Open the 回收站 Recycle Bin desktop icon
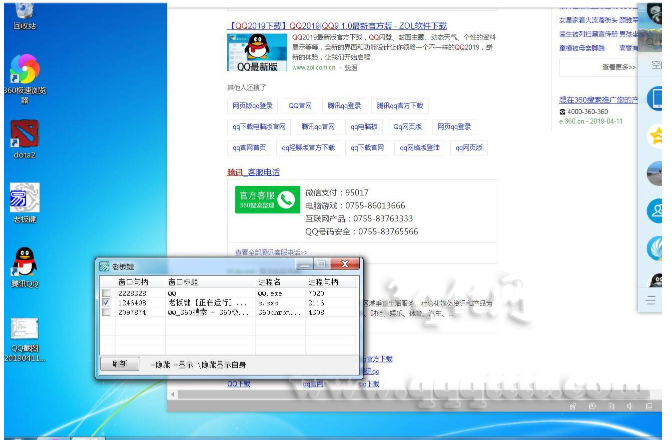Screen dimensions: 672x440 click(x=24, y=16)
